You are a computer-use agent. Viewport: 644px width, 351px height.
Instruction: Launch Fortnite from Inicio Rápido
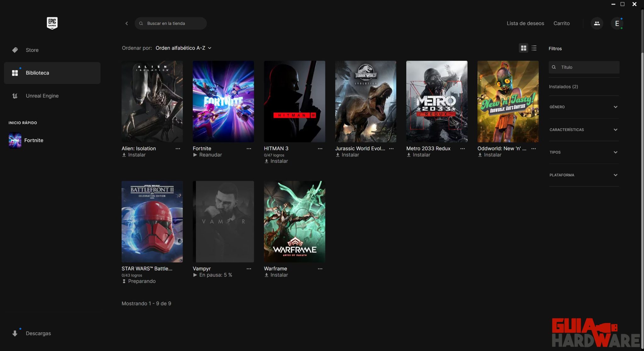[x=34, y=140]
